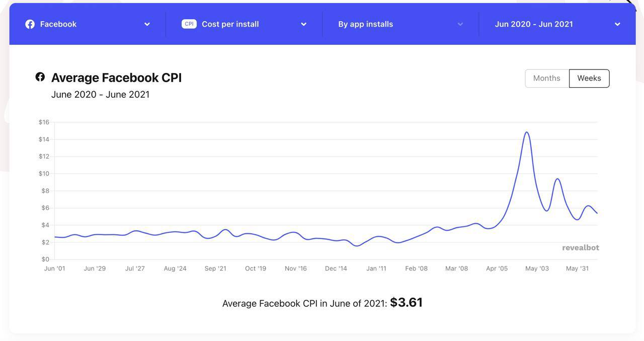The width and height of the screenshot is (644, 341).
Task: Click the $16 y-axis label
Action: 44,122
